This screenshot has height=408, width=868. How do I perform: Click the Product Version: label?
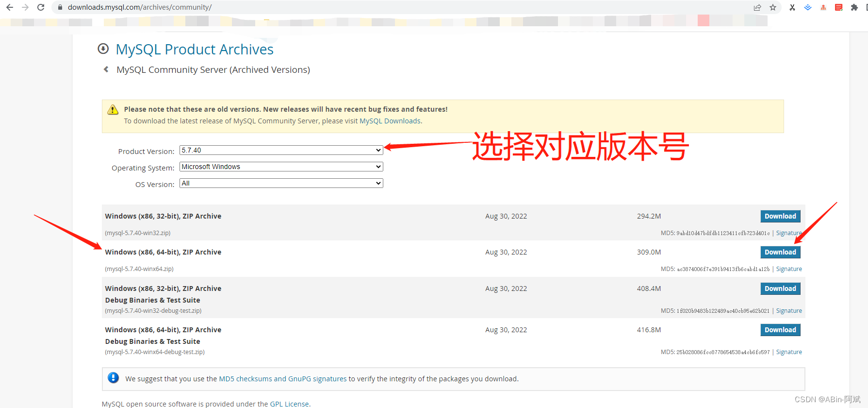tap(146, 152)
